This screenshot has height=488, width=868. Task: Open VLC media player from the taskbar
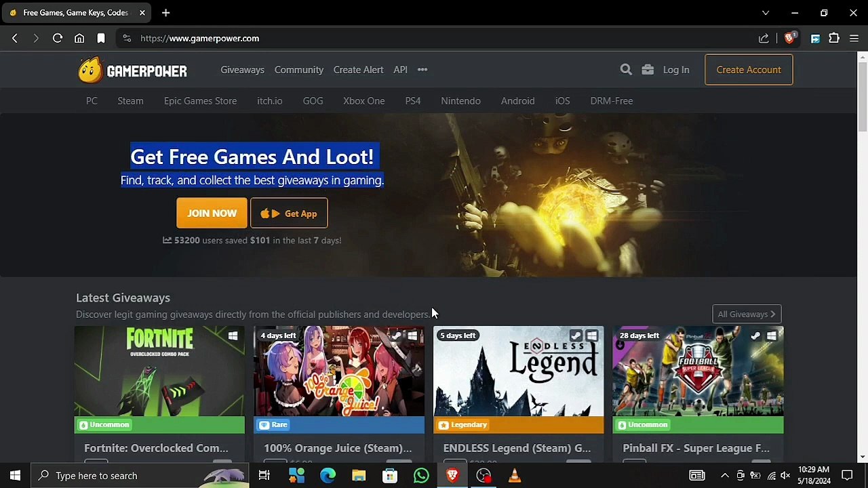(515, 476)
